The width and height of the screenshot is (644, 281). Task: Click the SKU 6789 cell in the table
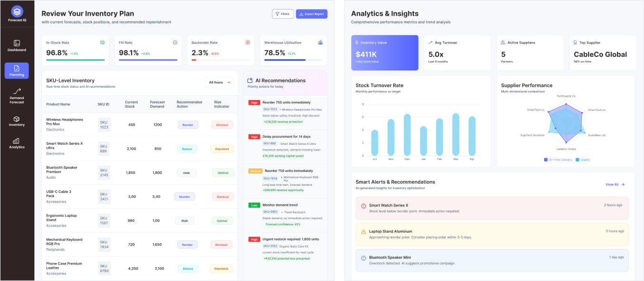104,269
